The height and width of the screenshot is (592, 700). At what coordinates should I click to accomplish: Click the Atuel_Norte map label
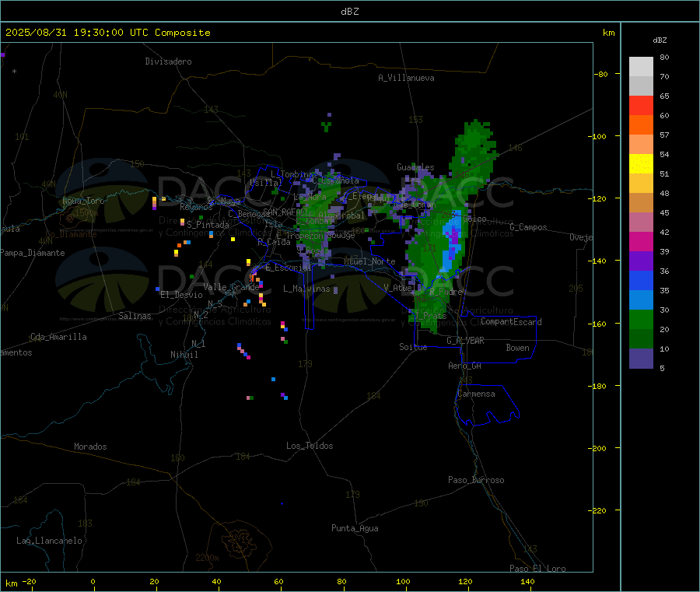click(x=369, y=261)
